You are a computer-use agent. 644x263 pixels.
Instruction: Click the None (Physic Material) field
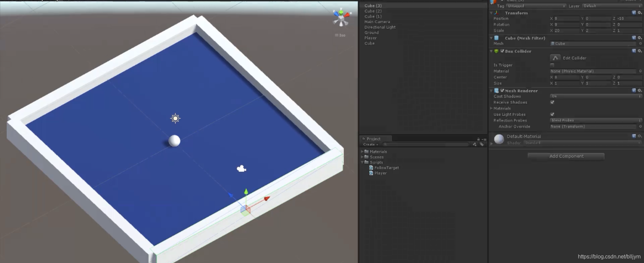(x=593, y=71)
